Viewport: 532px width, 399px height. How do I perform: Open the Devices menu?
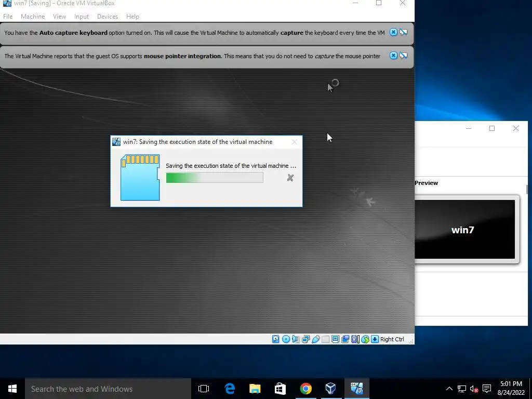[x=108, y=16]
